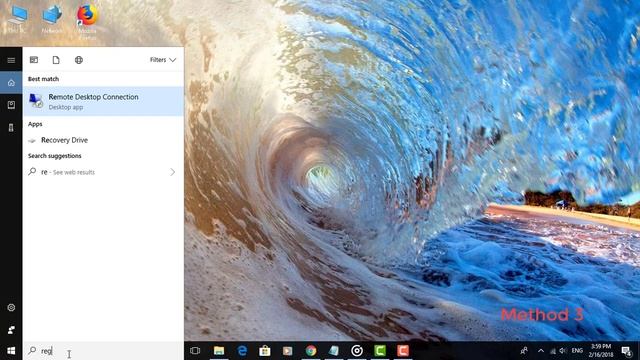The height and width of the screenshot is (360, 640).
Task: Expand the Filters dropdown
Action: pyautogui.click(x=163, y=60)
